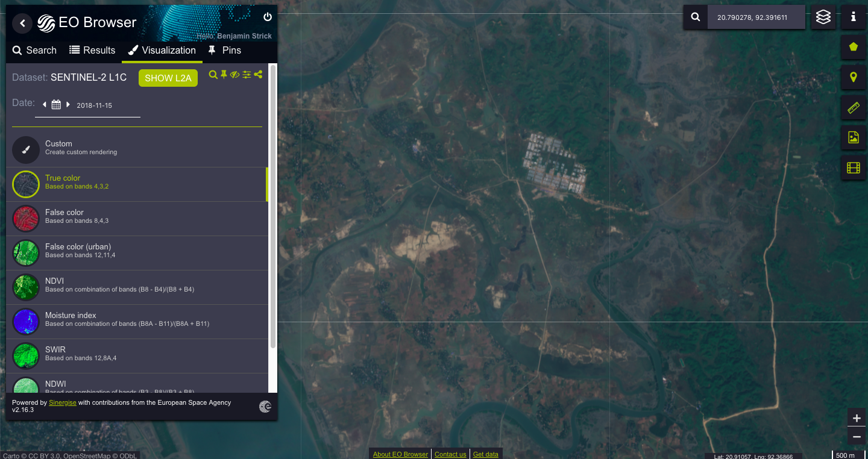Click the power logout icon
The image size is (868, 459).
point(268,17)
